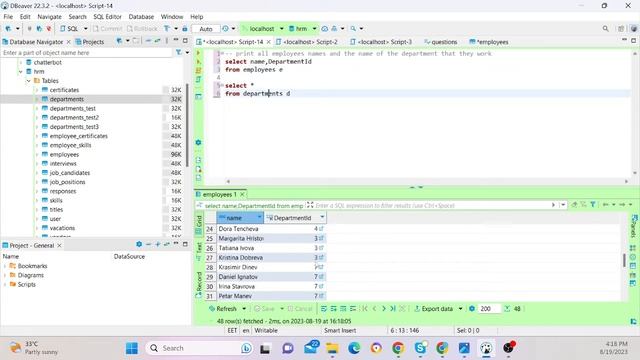Screen dimensions: 640x360
Task: Open the SQL Editor menu
Action: pos(107,17)
